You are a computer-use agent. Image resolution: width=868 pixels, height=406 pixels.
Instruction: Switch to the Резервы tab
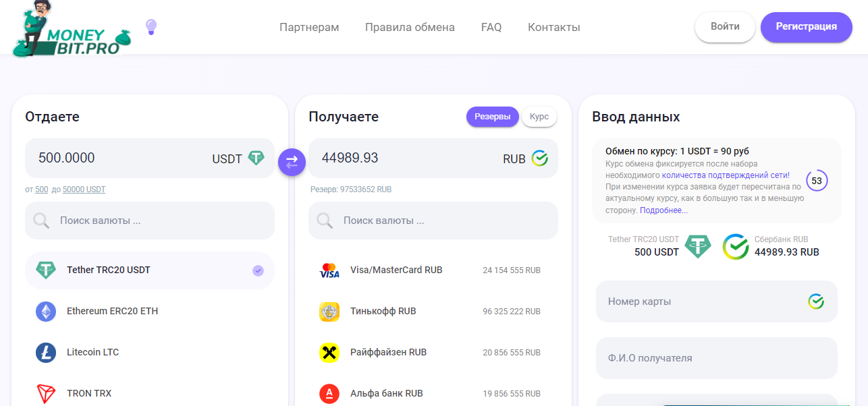coord(493,116)
